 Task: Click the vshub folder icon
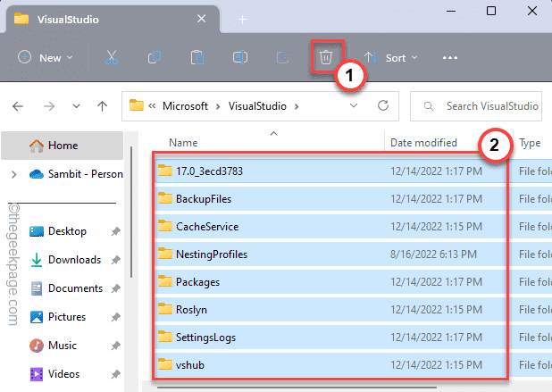click(164, 364)
